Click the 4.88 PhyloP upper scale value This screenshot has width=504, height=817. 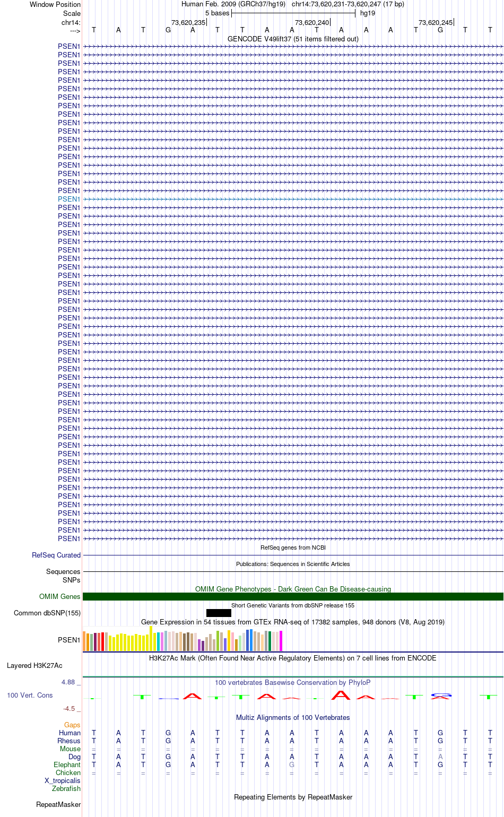[x=68, y=682]
